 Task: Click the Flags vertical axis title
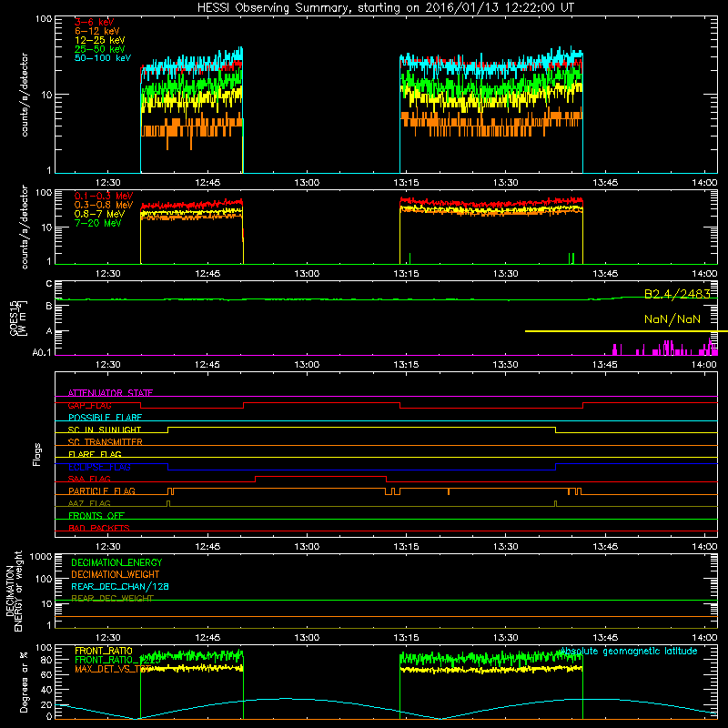[37, 454]
